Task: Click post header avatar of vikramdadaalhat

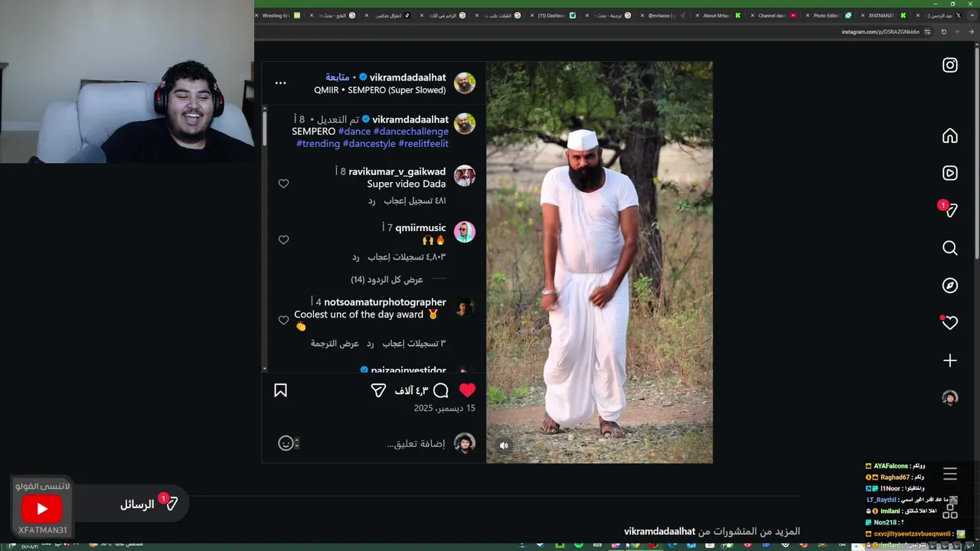Action: tap(465, 83)
